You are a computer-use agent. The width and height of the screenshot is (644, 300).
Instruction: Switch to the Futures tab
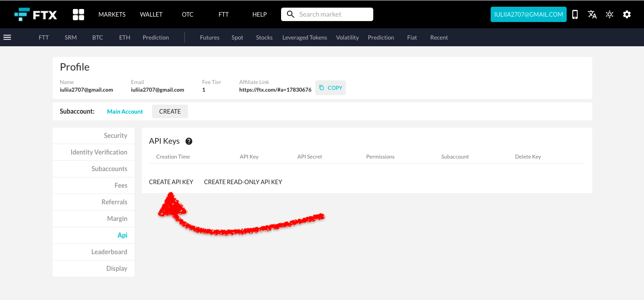[210, 37]
